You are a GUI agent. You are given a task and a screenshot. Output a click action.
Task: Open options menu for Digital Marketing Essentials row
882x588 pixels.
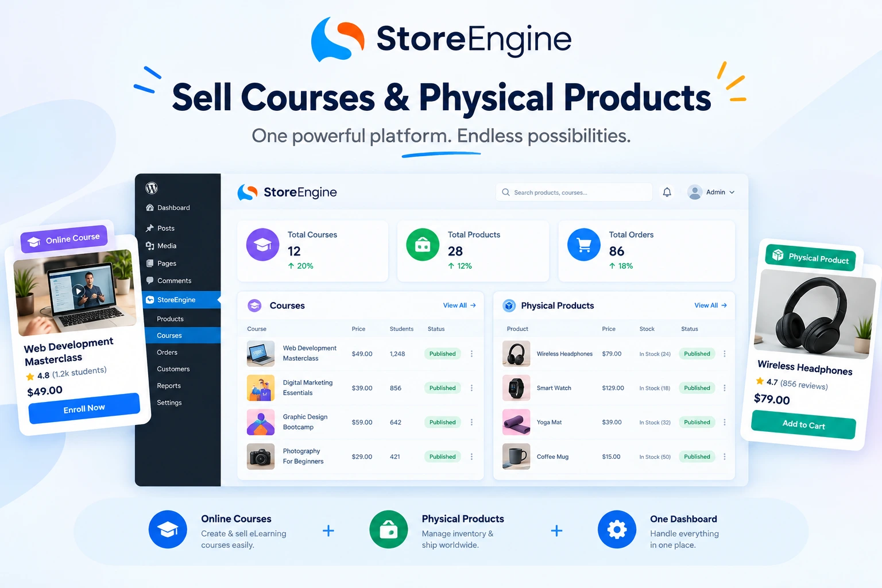(472, 388)
